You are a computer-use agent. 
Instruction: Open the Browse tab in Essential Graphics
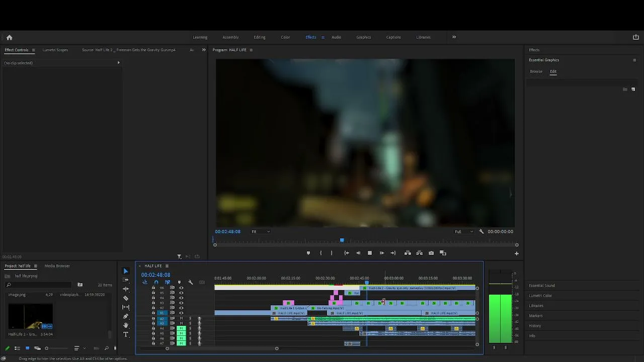click(536, 71)
